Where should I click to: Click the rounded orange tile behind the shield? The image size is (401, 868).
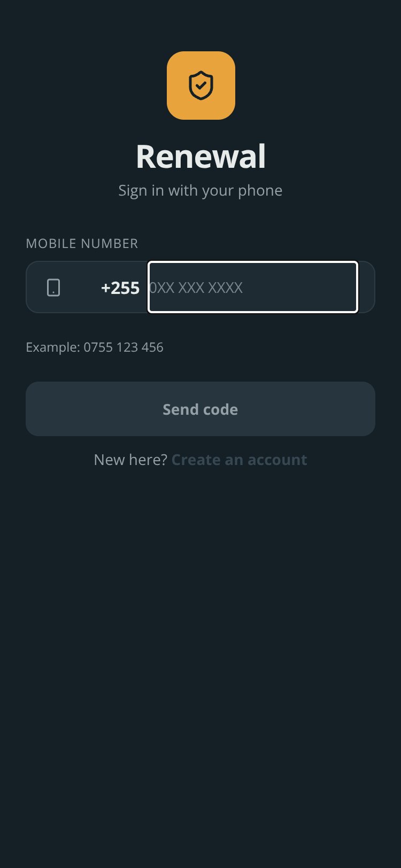[201, 86]
